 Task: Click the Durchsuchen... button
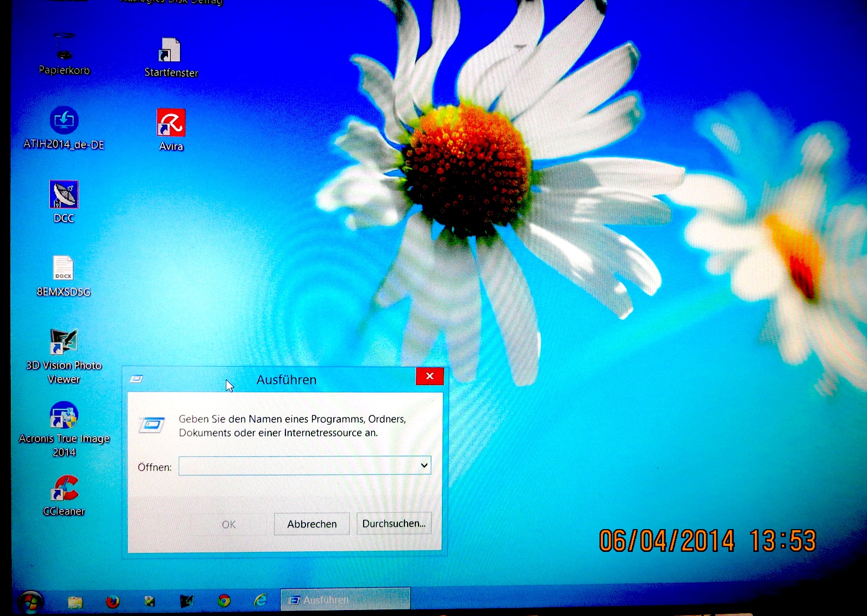tap(394, 524)
